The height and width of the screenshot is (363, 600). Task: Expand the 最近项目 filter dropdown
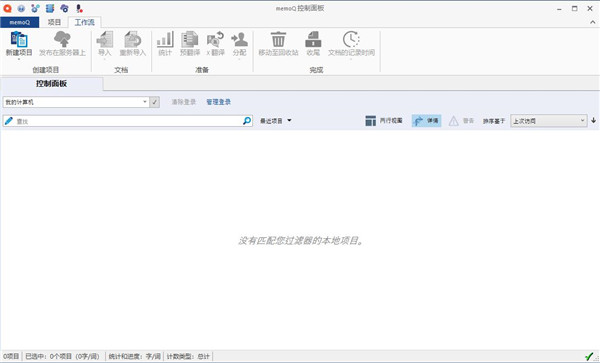pyautogui.click(x=276, y=121)
